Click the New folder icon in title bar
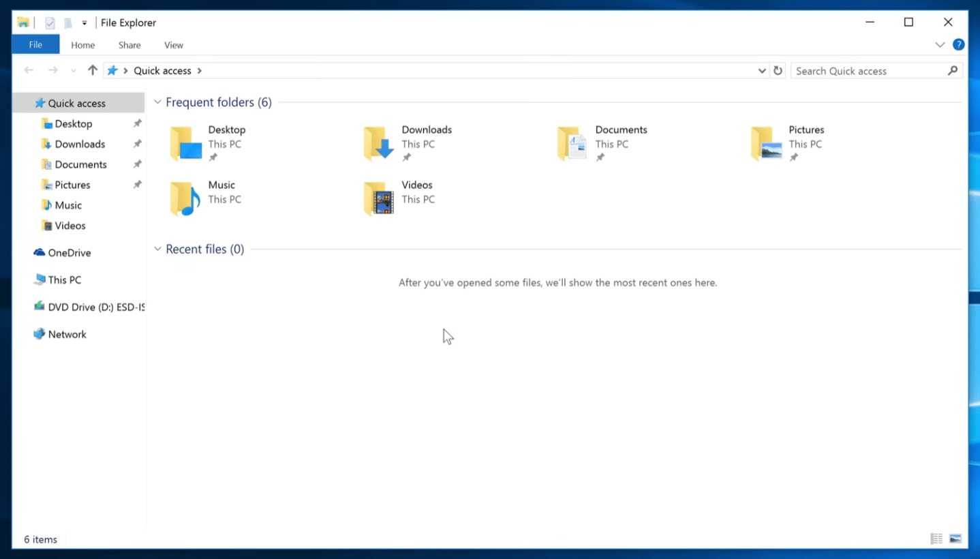The image size is (980, 559). click(x=68, y=23)
